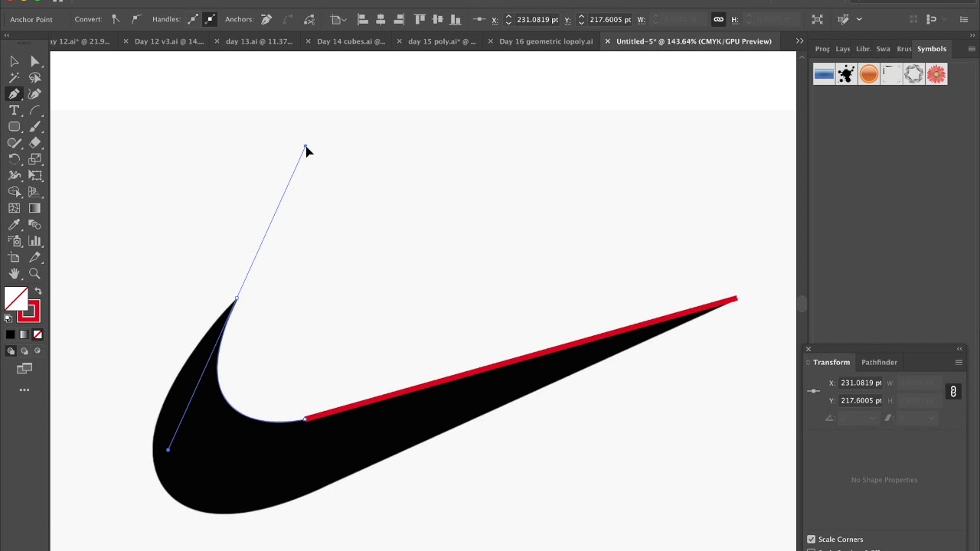Open the Pathfinder panel tab
980x551 pixels.
click(879, 362)
